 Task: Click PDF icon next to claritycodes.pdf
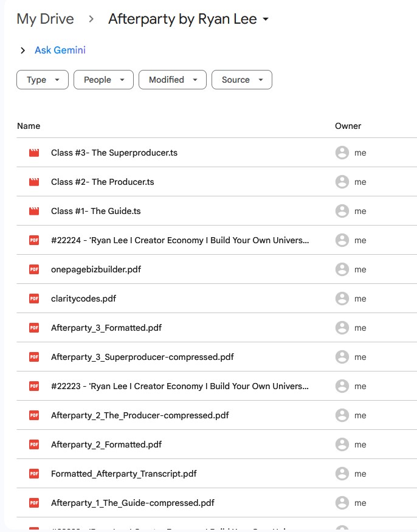coord(34,299)
